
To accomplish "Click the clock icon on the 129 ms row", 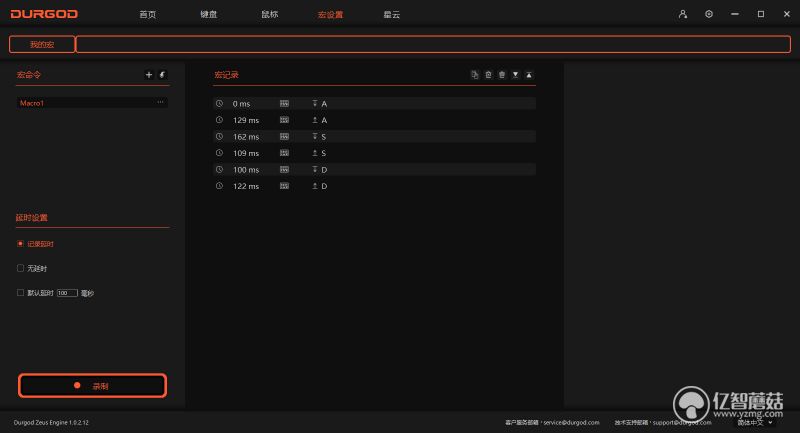I will tap(219, 120).
